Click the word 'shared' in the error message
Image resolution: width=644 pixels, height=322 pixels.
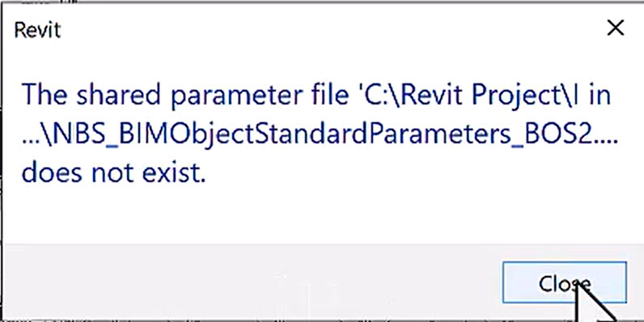click(118, 95)
